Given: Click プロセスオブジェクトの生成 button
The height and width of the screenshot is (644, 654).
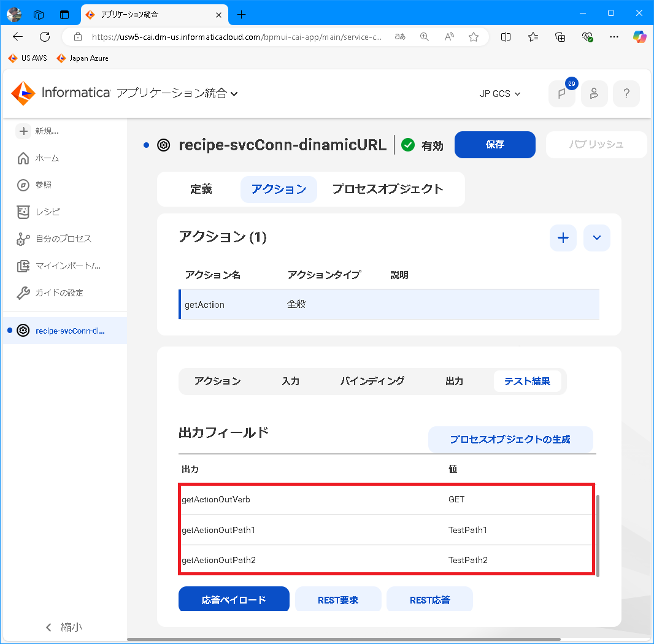Looking at the screenshot, I should (x=510, y=440).
